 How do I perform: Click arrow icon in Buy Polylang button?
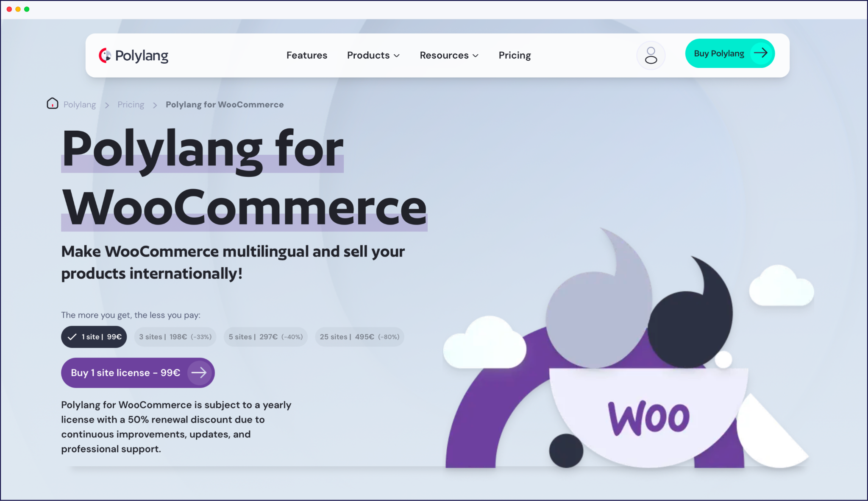761,53
